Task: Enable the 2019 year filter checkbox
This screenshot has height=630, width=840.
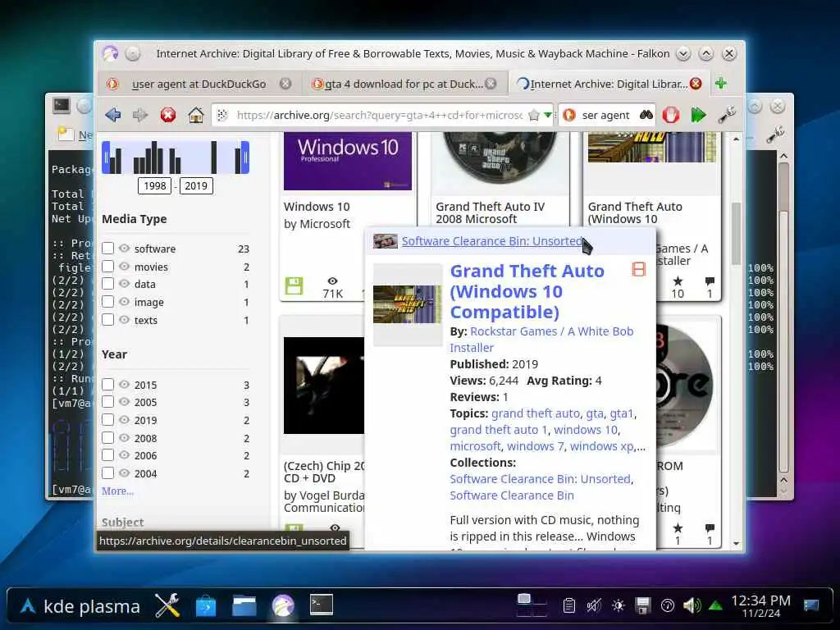Action: (x=107, y=419)
